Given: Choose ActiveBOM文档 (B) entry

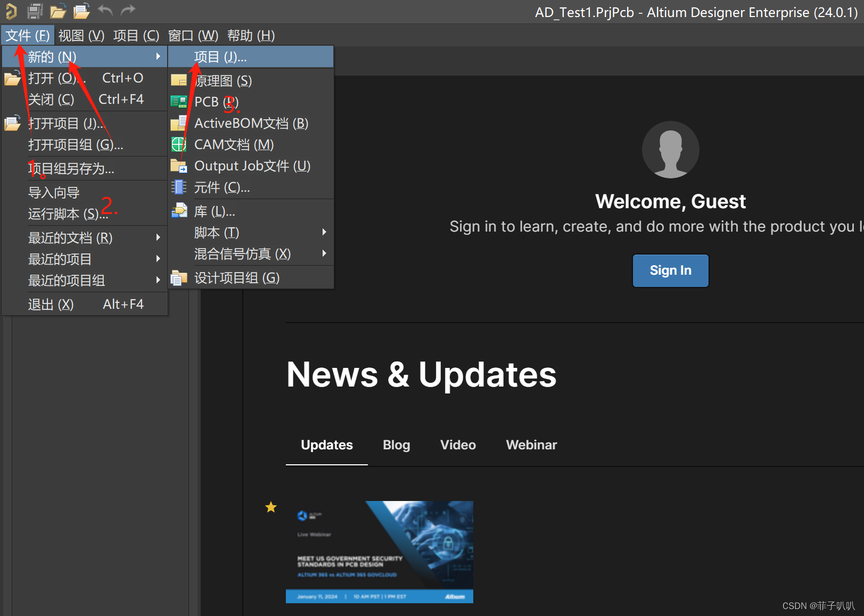Looking at the screenshot, I should pos(251,123).
